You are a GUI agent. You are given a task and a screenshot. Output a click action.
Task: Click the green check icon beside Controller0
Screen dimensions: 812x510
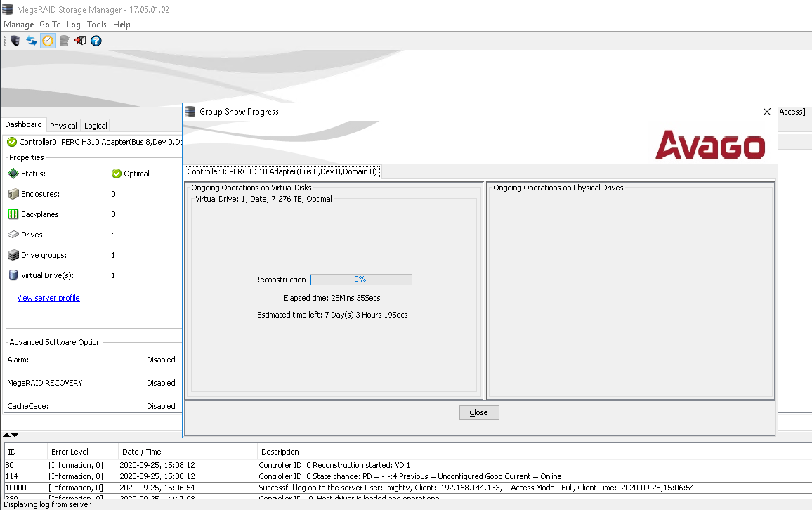[12, 142]
